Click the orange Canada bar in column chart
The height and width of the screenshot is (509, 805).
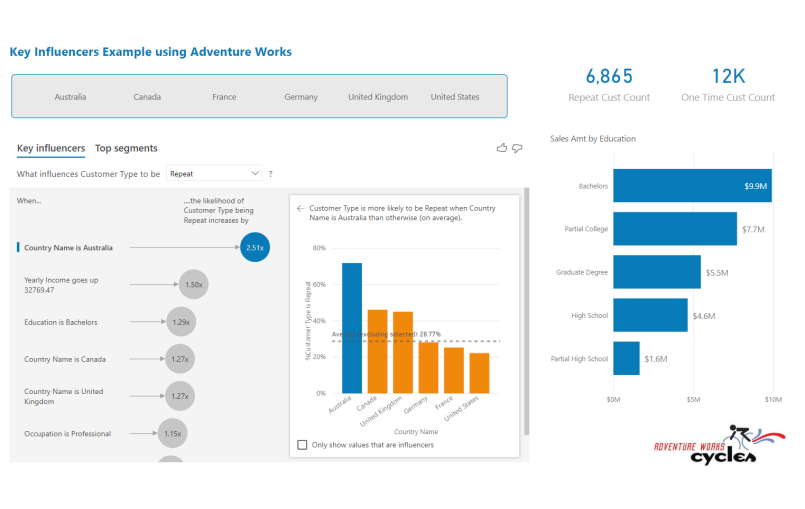coord(377,352)
